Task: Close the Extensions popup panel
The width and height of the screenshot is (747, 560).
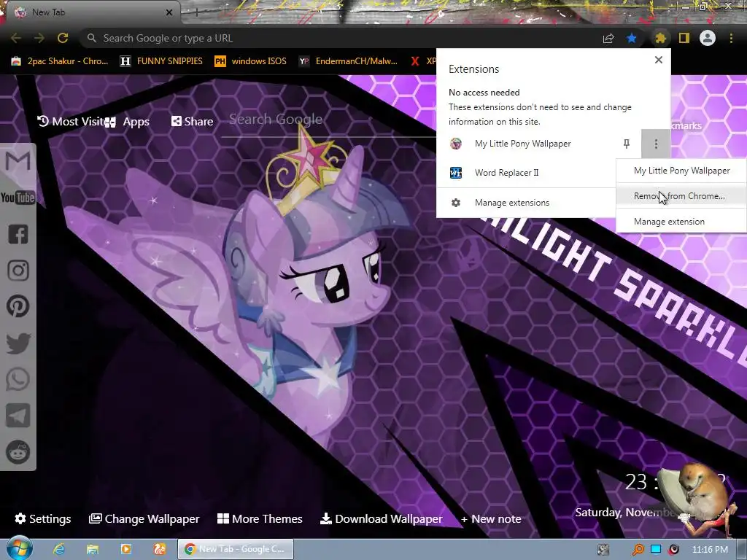Action: click(x=659, y=60)
